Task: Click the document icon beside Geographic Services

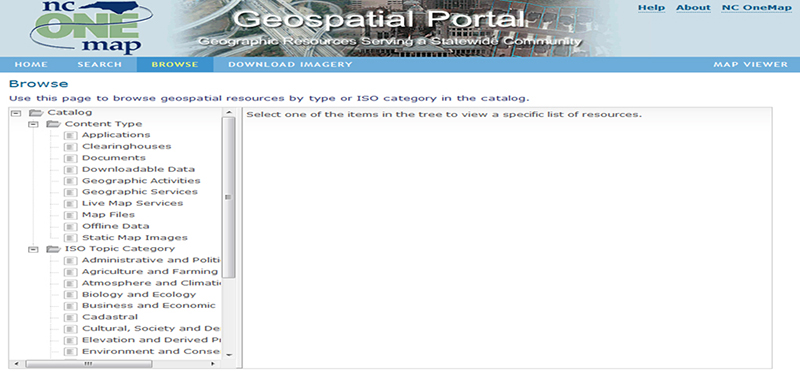Action: click(71, 192)
